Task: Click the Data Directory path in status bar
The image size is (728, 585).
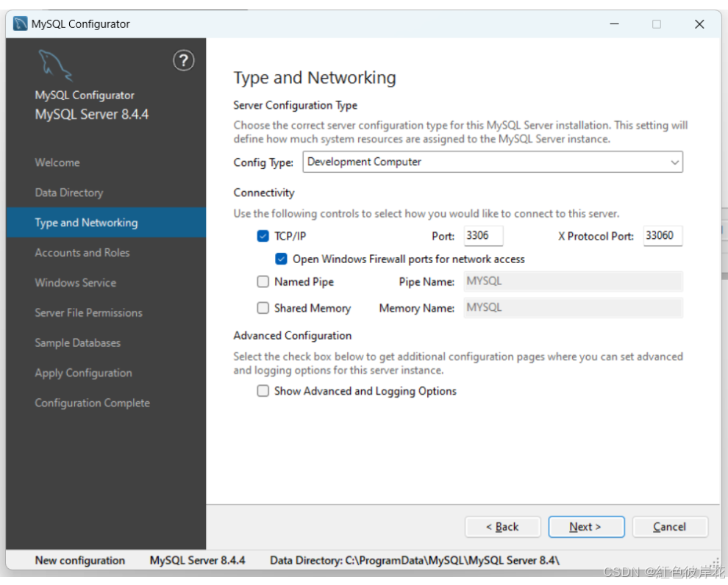Action: click(415, 561)
